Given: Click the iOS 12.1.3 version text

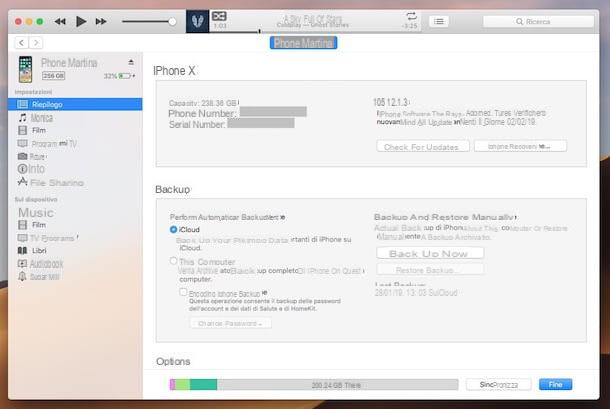Looking at the screenshot, I should click(x=391, y=102).
